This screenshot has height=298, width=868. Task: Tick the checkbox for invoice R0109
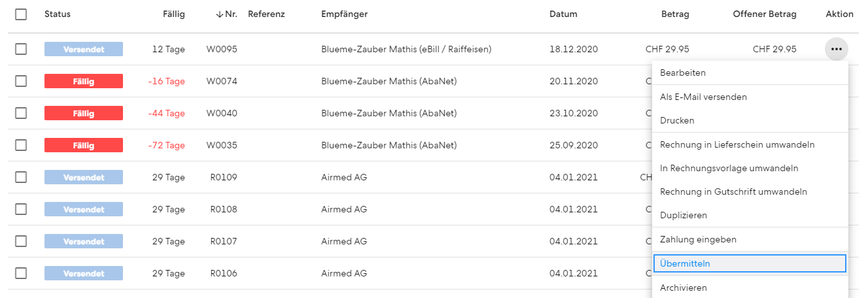21,177
